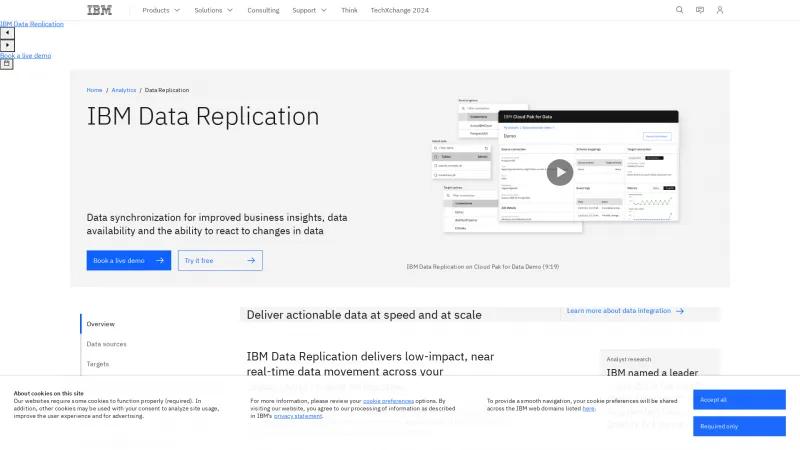Open the cookie preferences link

pyautogui.click(x=388, y=401)
